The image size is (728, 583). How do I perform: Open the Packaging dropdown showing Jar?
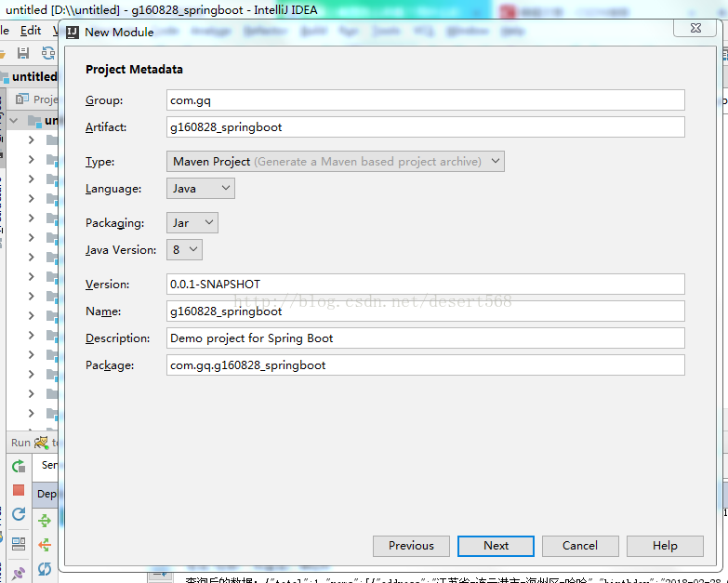[192, 223]
